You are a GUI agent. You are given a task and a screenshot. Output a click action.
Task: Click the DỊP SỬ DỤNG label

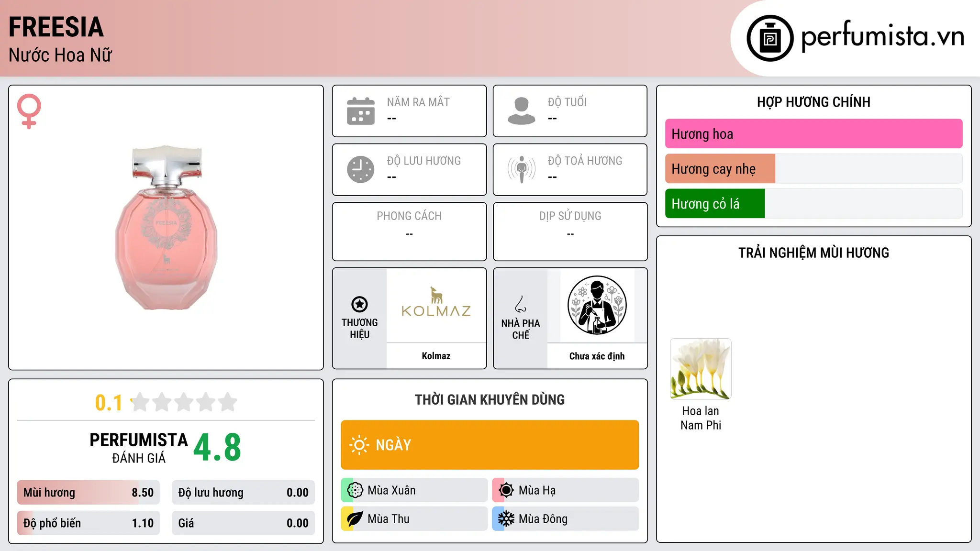point(570,216)
